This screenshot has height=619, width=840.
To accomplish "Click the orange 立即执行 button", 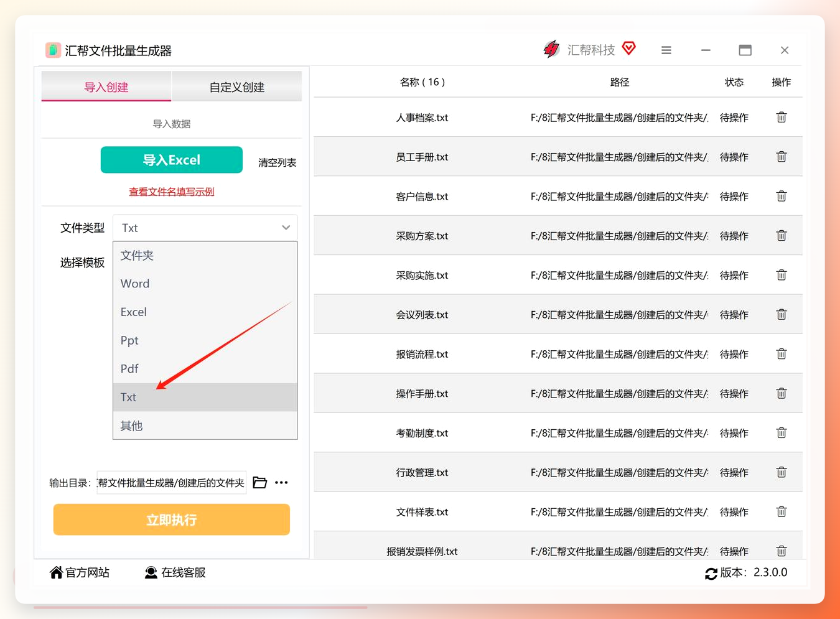I will coord(172,519).
